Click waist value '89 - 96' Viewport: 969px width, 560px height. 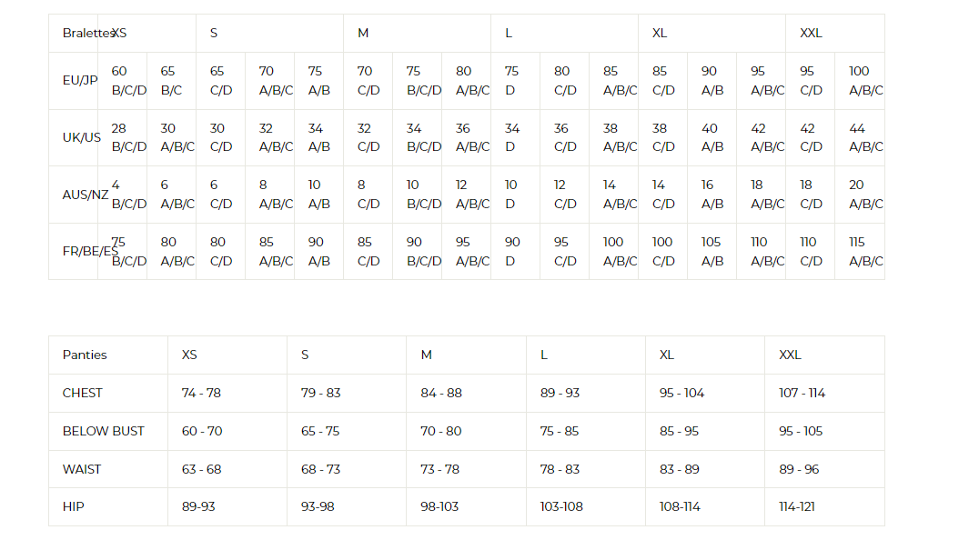click(825, 469)
